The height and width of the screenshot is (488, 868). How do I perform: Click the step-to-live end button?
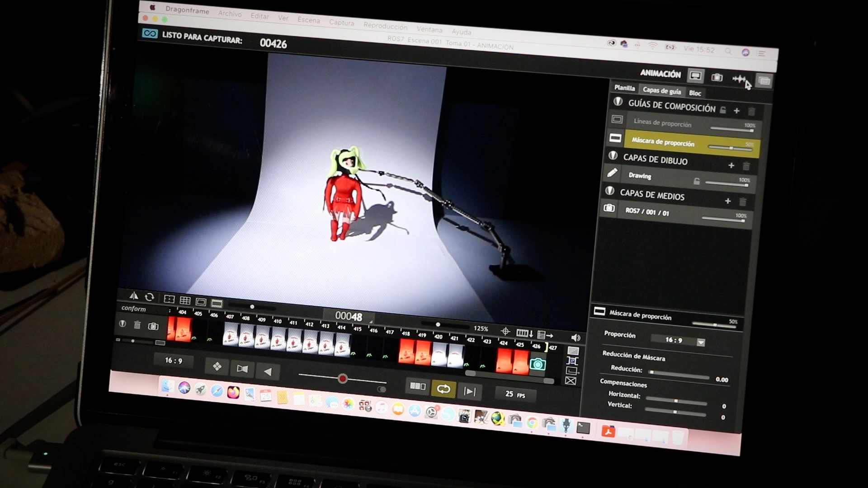pyautogui.click(x=470, y=391)
